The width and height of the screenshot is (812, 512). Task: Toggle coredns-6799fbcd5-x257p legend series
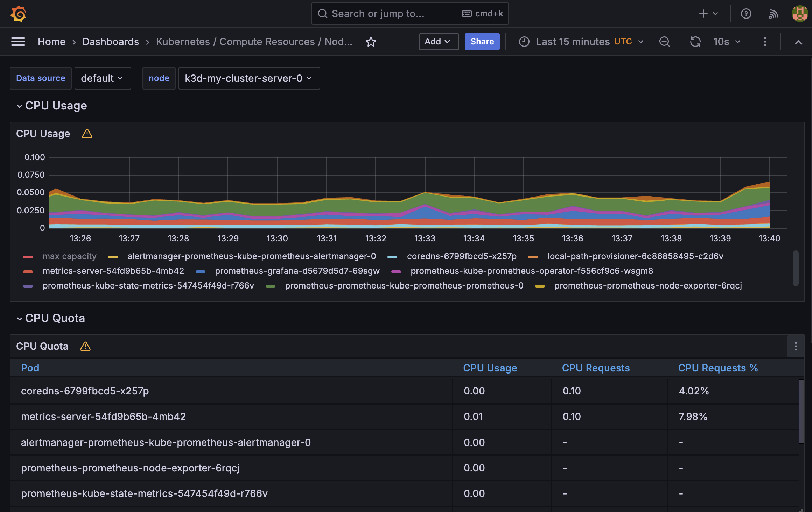pyautogui.click(x=462, y=256)
